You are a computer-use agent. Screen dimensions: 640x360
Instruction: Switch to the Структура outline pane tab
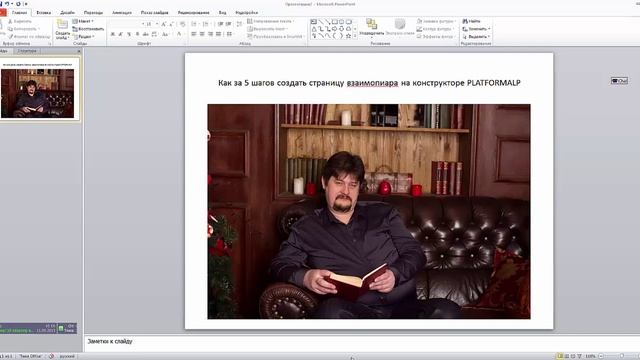pyautogui.click(x=27, y=51)
